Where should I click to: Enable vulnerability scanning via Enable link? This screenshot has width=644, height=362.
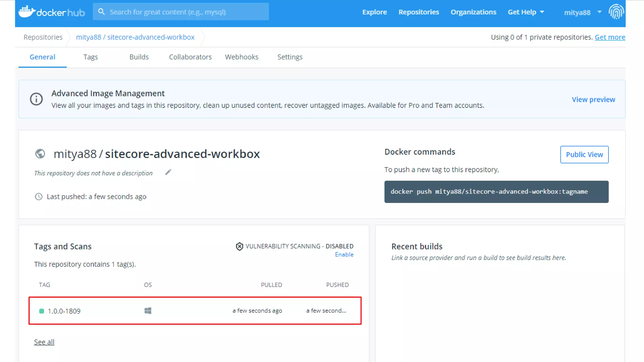point(344,255)
